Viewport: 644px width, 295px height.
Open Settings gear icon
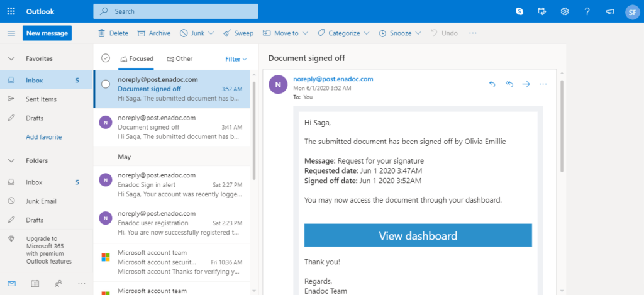[565, 11]
